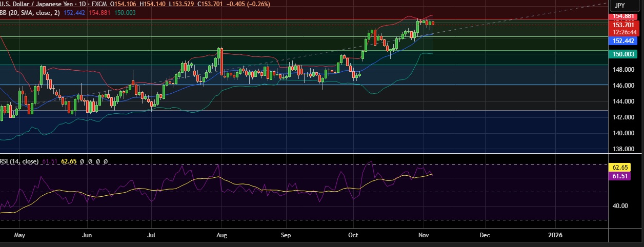
Task: Click the yellow 62.65 RSI scale label
Action: (619, 168)
